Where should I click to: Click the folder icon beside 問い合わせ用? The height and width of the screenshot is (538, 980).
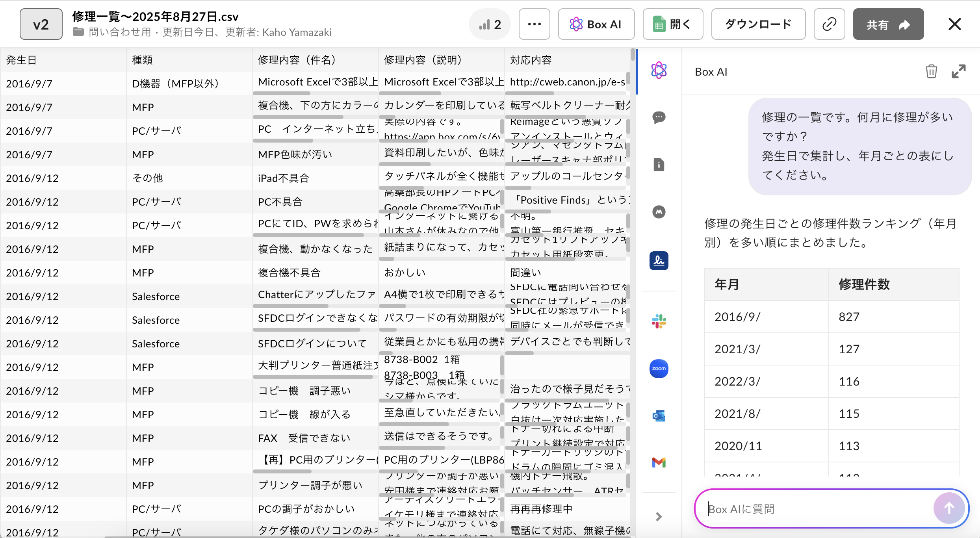[78, 32]
